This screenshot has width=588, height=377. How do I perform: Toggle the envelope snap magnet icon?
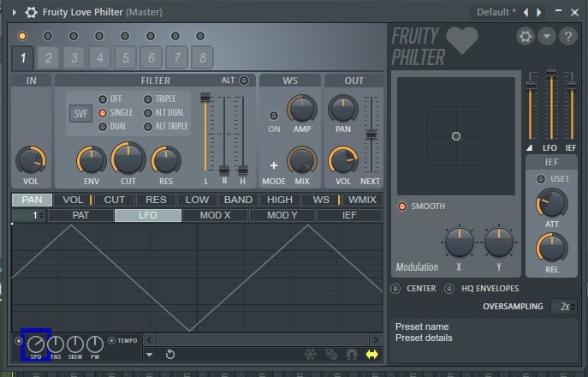[x=352, y=355]
